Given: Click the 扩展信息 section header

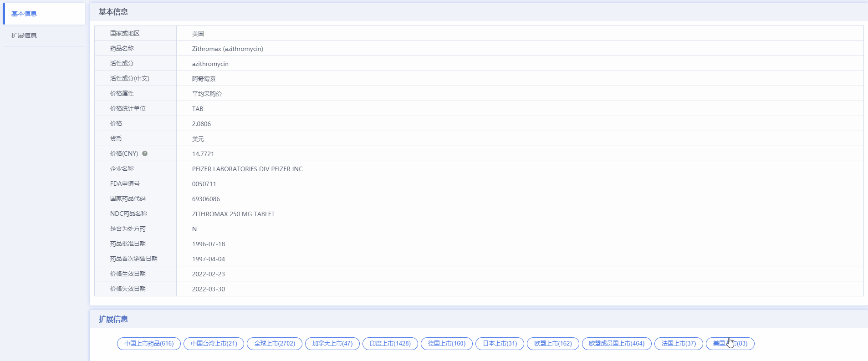Looking at the screenshot, I should pos(113,319).
